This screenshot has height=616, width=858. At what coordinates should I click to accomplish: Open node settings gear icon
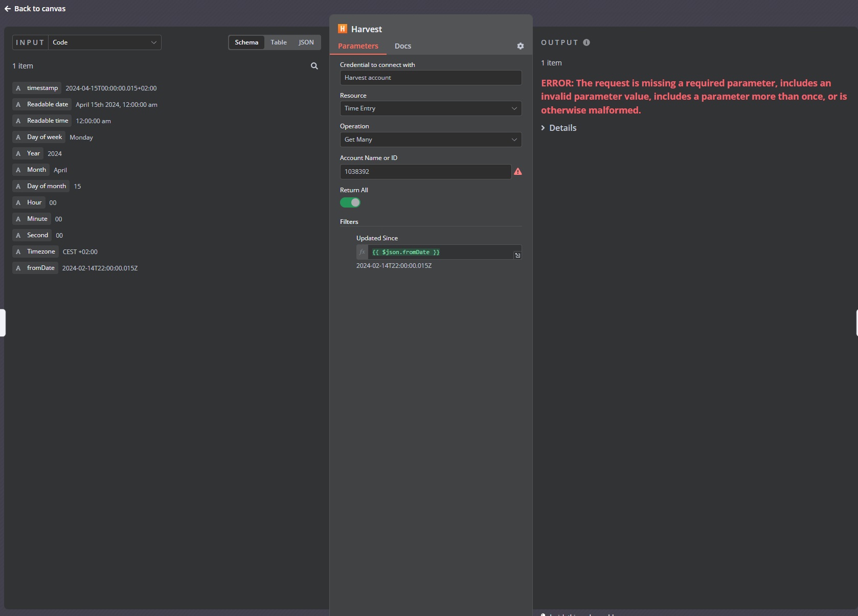coord(520,46)
